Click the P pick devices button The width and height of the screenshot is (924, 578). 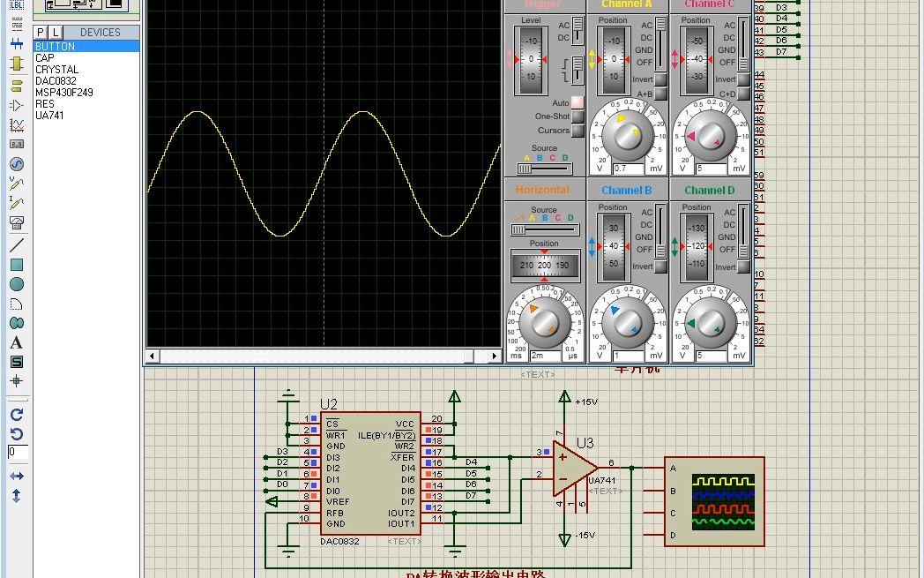coord(41,33)
